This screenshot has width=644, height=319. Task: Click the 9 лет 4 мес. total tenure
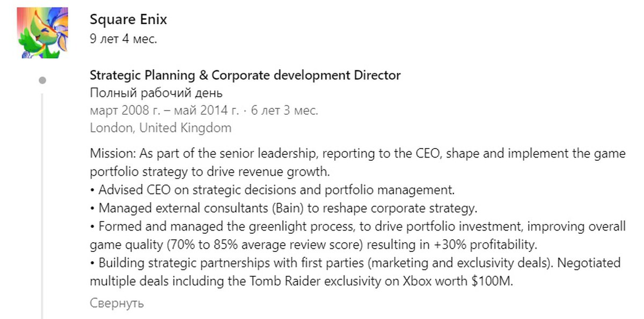(x=123, y=39)
